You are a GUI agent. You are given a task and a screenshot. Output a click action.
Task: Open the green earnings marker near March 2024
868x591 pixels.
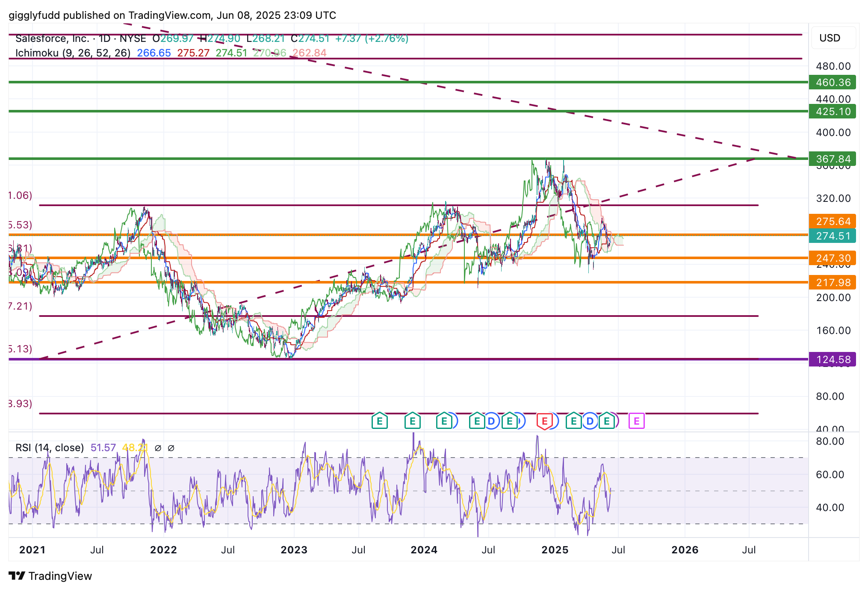click(x=444, y=421)
